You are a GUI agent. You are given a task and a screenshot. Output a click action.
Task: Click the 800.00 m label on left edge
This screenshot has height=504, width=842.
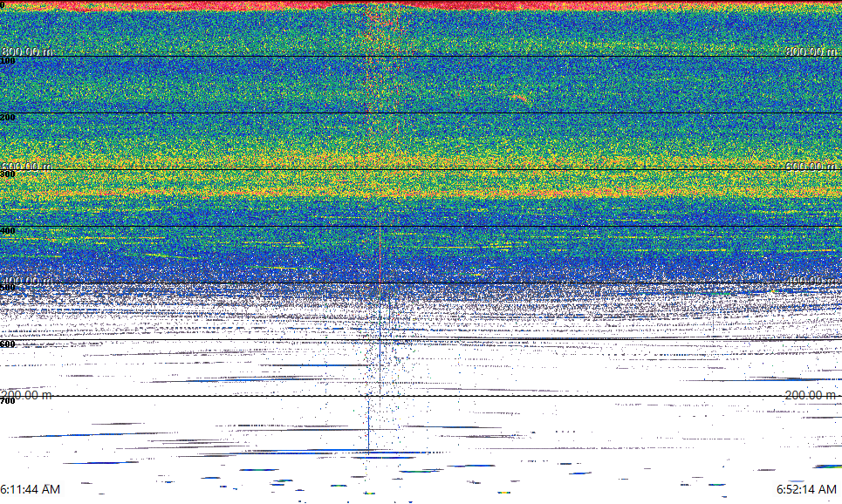pyautogui.click(x=27, y=51)
